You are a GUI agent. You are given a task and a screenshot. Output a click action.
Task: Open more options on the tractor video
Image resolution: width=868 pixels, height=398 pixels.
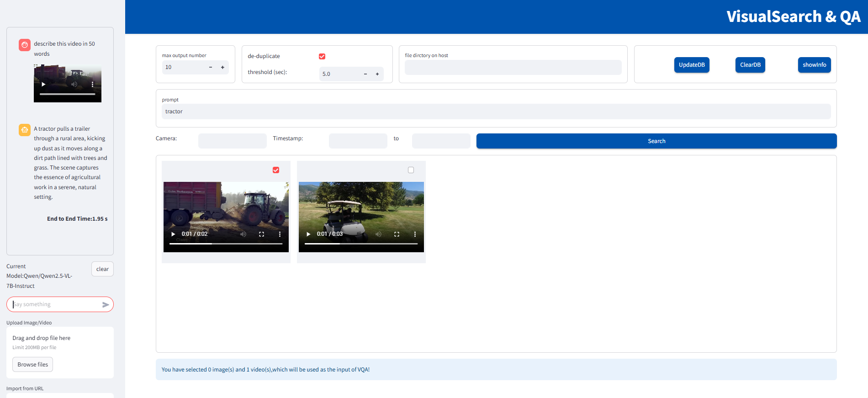click(280, 234)
